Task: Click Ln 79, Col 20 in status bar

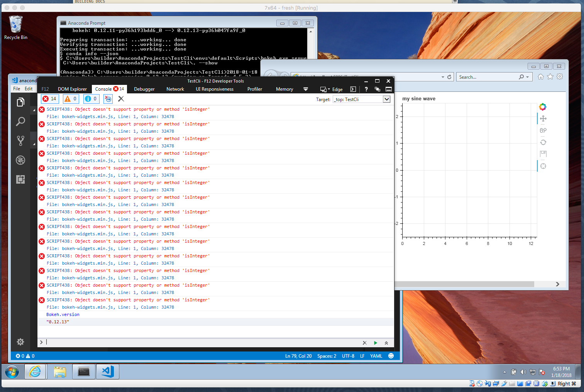Action: point(298,356)
